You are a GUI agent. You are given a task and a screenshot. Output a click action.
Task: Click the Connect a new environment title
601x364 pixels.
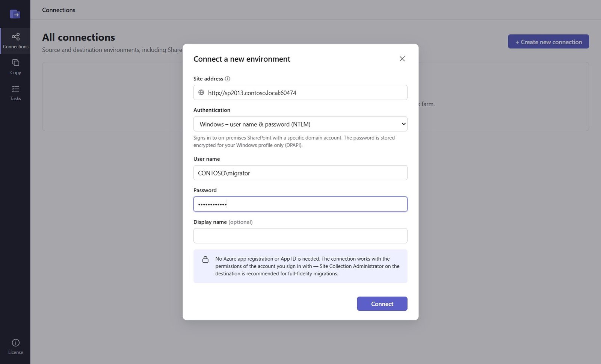point(242,59)
